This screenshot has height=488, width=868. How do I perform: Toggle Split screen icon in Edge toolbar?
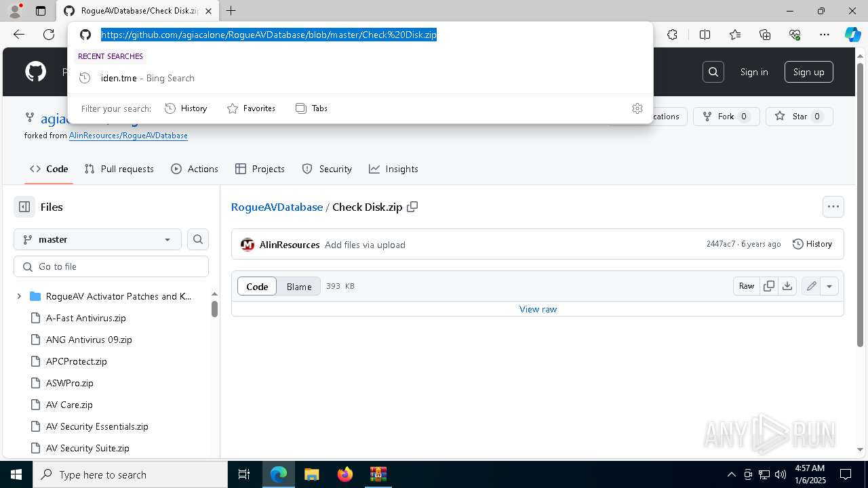[705, 35]
